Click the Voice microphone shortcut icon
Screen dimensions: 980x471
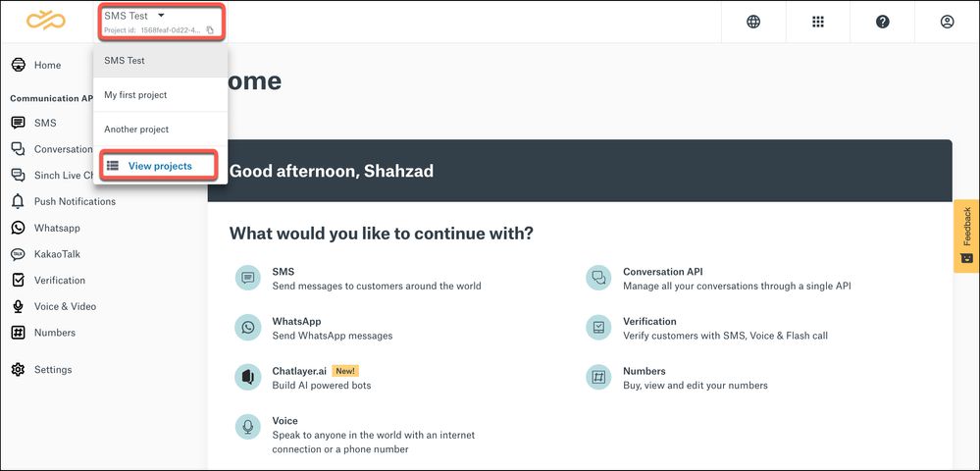click(x=247, y=427)
